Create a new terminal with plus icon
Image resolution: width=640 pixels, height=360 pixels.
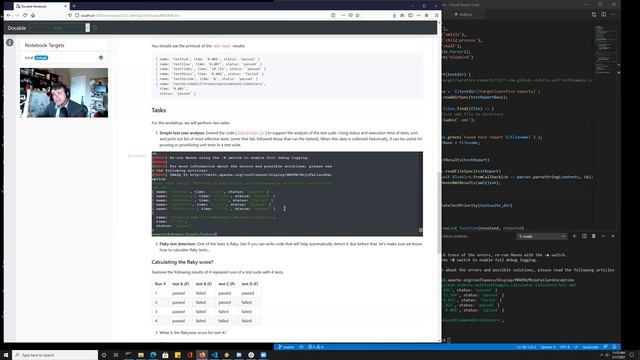pos(574,236)
